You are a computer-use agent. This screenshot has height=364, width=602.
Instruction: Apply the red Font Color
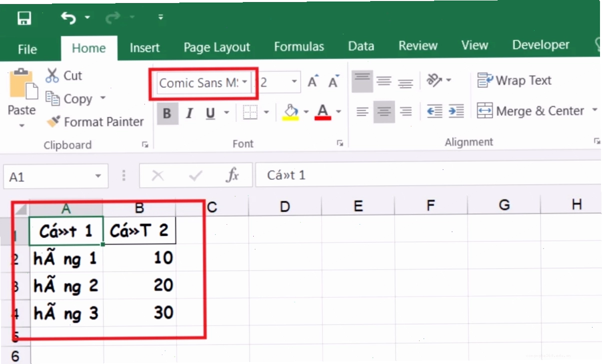tap(323, 111)
